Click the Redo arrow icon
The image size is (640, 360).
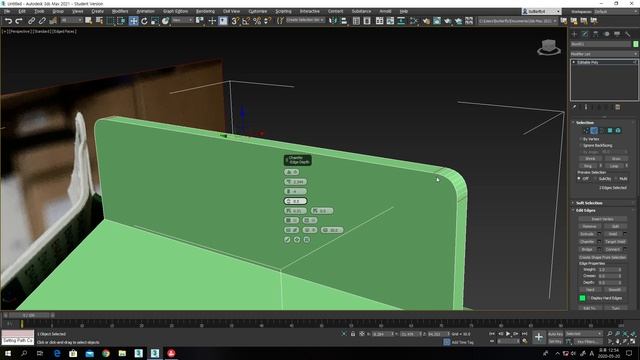[x=19, y=20]
